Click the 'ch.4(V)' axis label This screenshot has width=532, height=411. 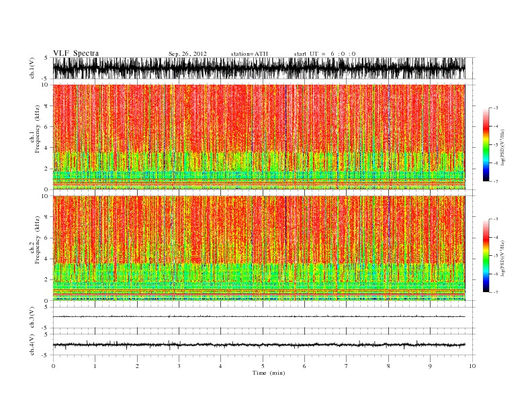[32, 345]
